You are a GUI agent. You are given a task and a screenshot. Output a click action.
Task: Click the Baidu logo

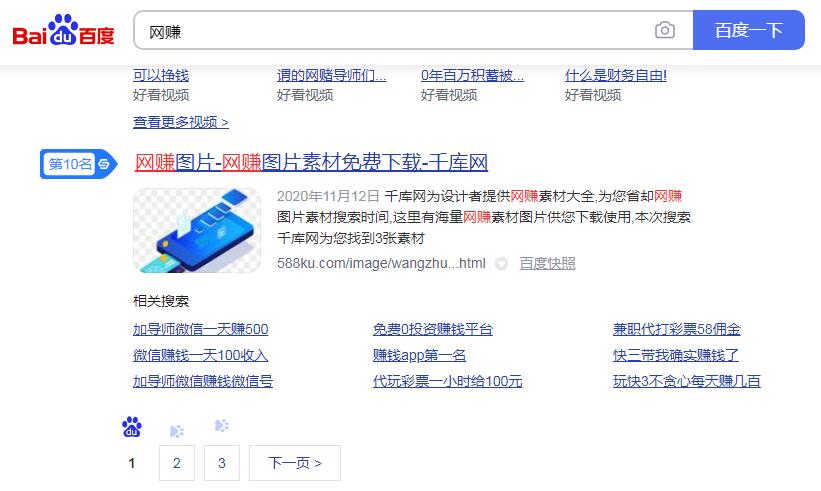[63, 31]
